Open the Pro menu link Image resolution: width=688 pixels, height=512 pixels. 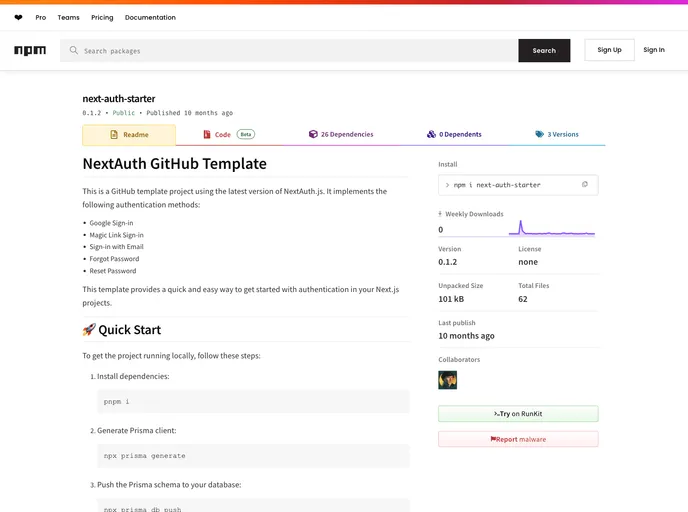point(41,18)
